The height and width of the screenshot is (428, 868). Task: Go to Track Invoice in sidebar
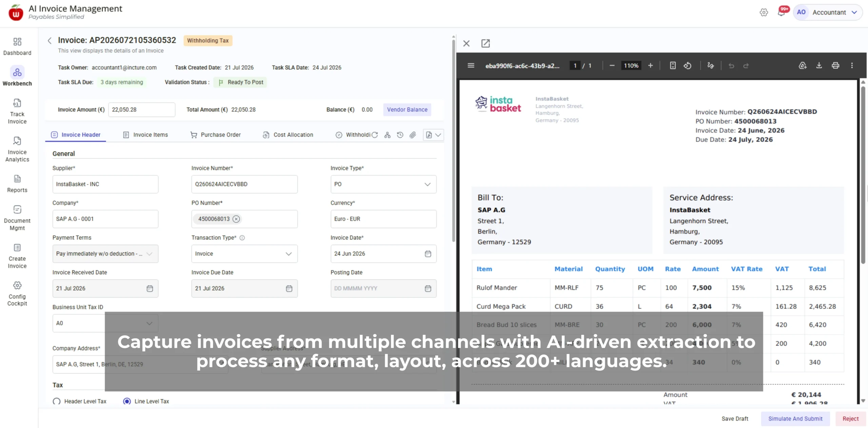tap(17, 111)
